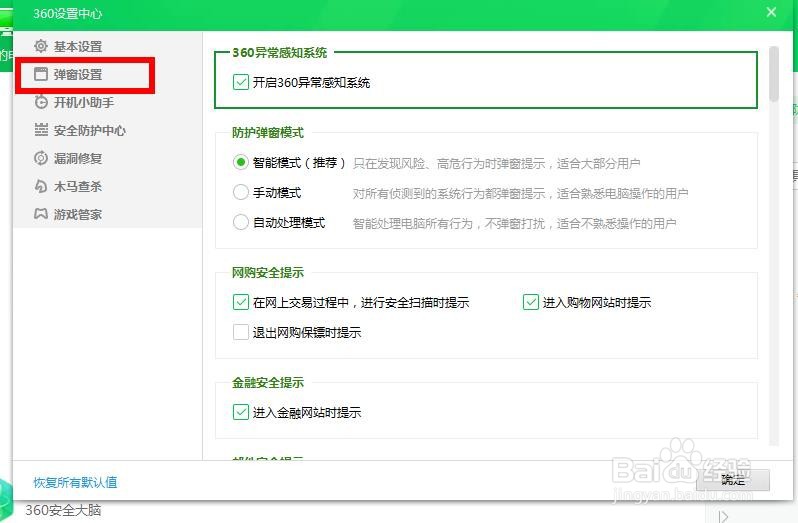Screen dimensions: 798x523
Task: Choose 自动处理模式 radio option
Action: [x=240, y=222]
